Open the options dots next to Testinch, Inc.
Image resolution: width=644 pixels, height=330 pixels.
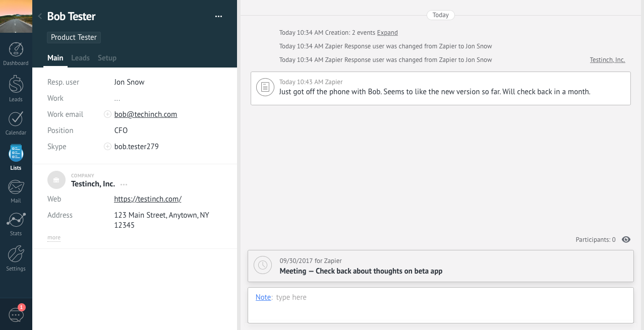click(x=124, y=184)
